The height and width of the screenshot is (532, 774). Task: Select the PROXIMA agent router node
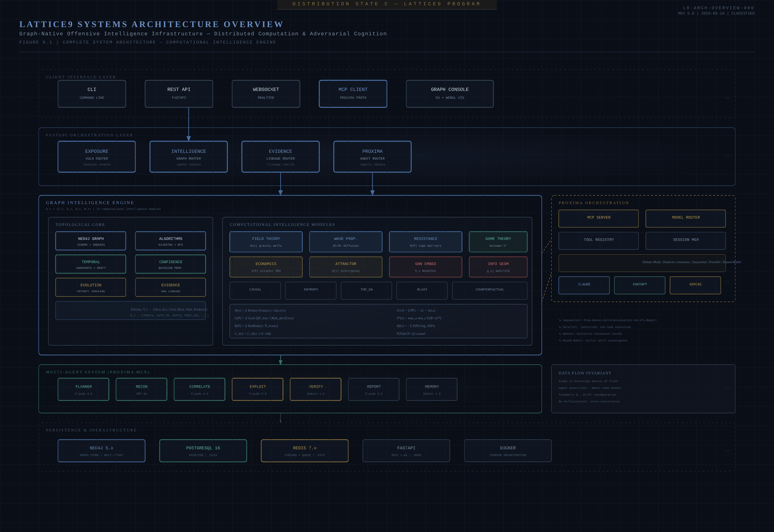pyautogui.click(x=372, y=157)
